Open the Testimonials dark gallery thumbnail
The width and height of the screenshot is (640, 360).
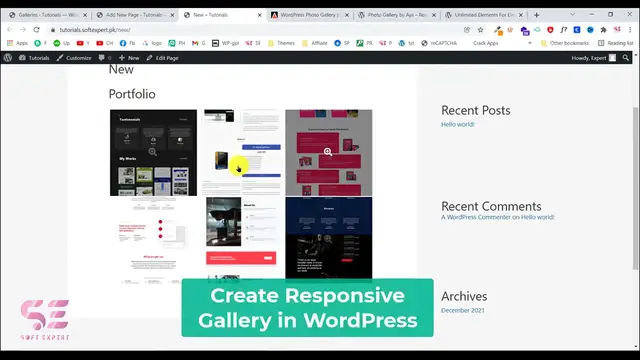pyautogui.click(x=153, y=153)
